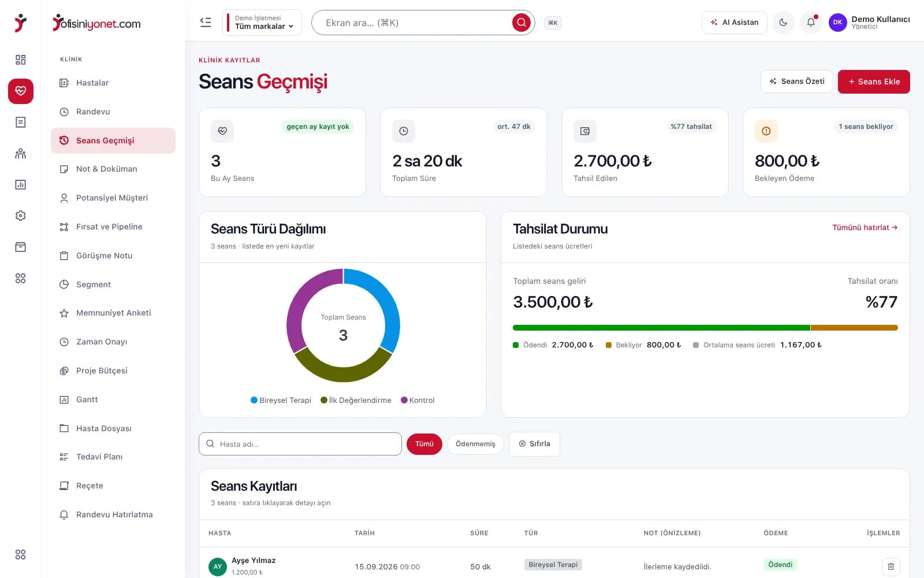924x578 pixels.
Task: Open Memnuniyet Anketi menu item
Action: [113, 313]
